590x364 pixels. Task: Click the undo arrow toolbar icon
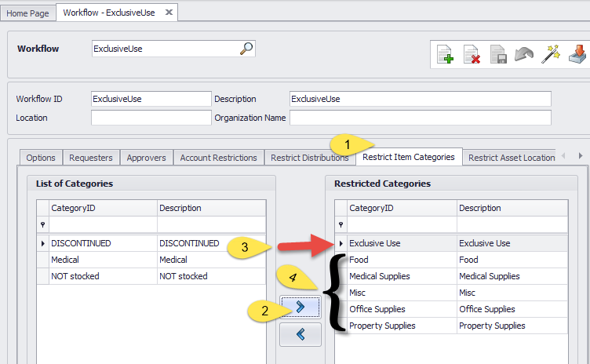[524, 55]
